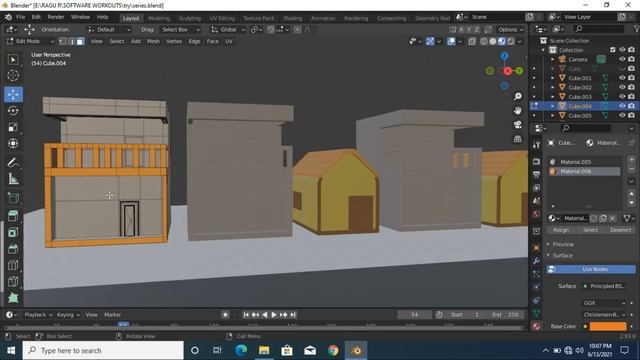Select the Inset Faces tool

[x=13, y=232]
